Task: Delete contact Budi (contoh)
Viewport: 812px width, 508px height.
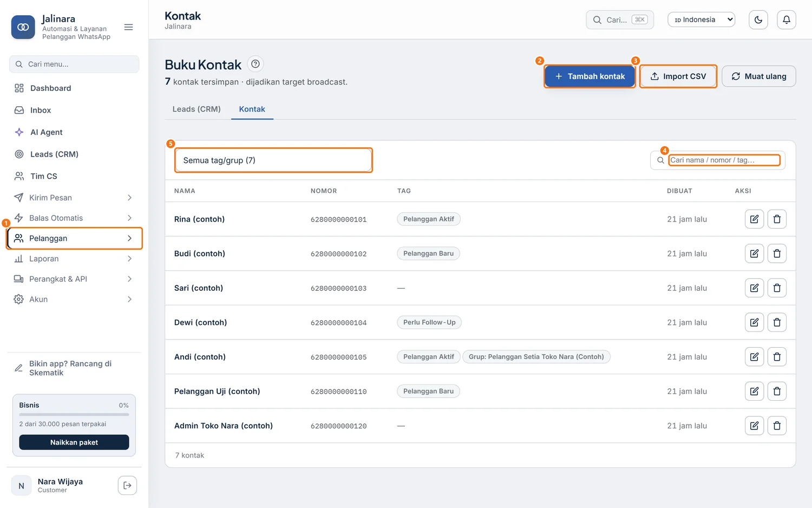Action: 777,253
